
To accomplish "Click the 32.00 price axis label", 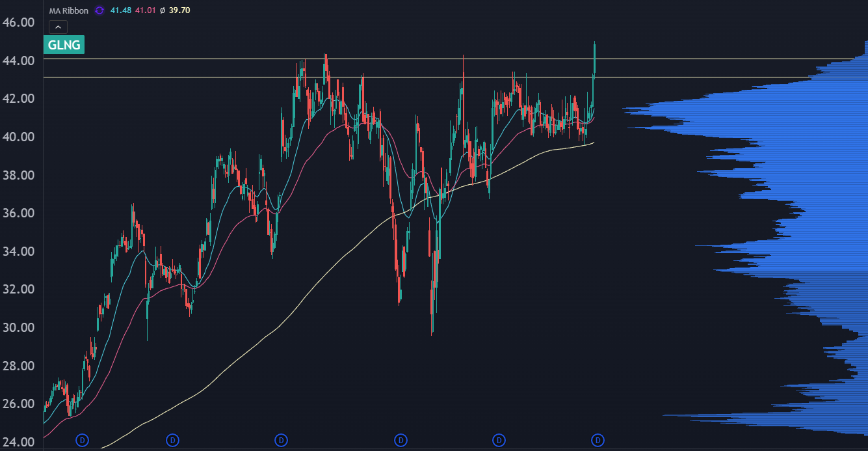I will [x=18, y=289].
